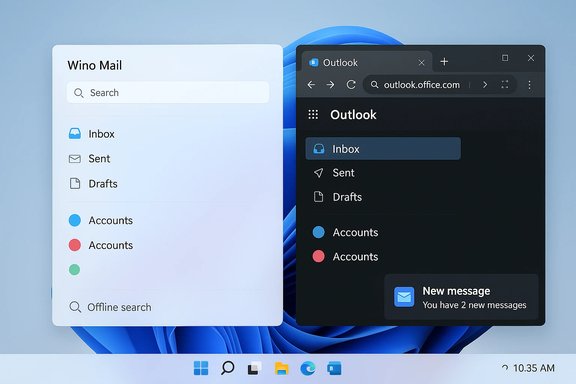Click the Outlook title in page header
Viewport: 576px width, 384px height.
tap(353, 115)
